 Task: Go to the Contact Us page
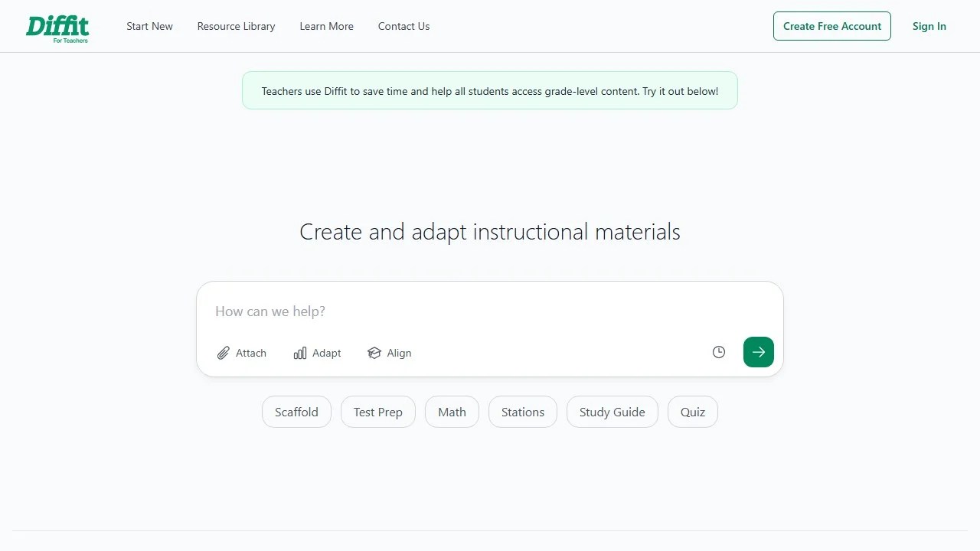(403, 26)
